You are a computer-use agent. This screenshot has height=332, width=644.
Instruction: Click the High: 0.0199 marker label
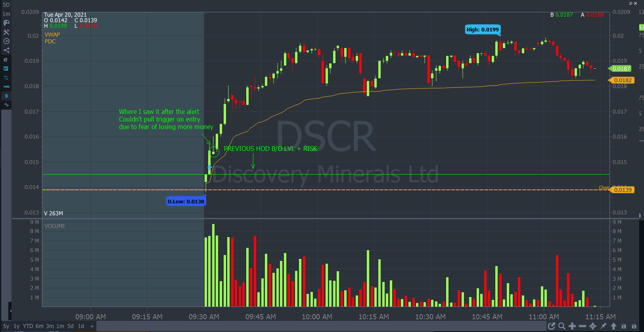(483, 29)
